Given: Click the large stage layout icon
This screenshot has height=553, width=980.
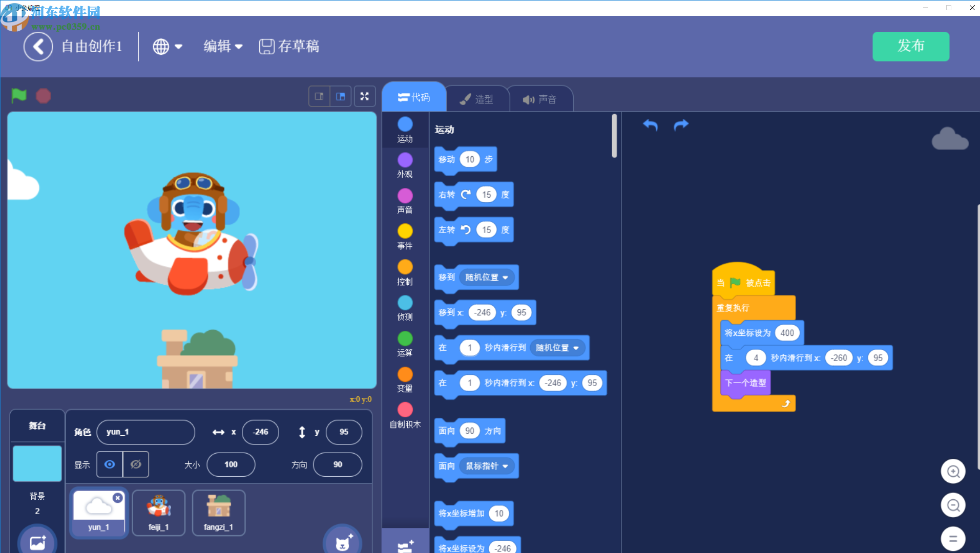Looking at the screenshot, I should 341,96.
